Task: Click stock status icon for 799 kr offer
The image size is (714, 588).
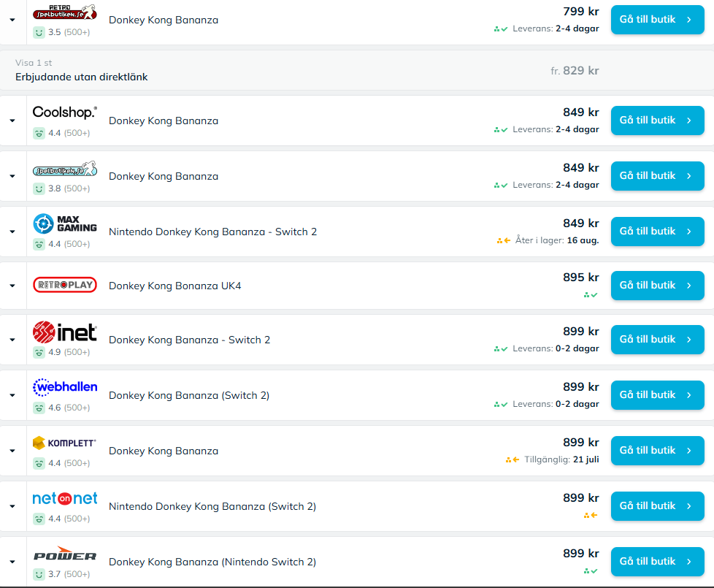Action: [x=500, y=28]
